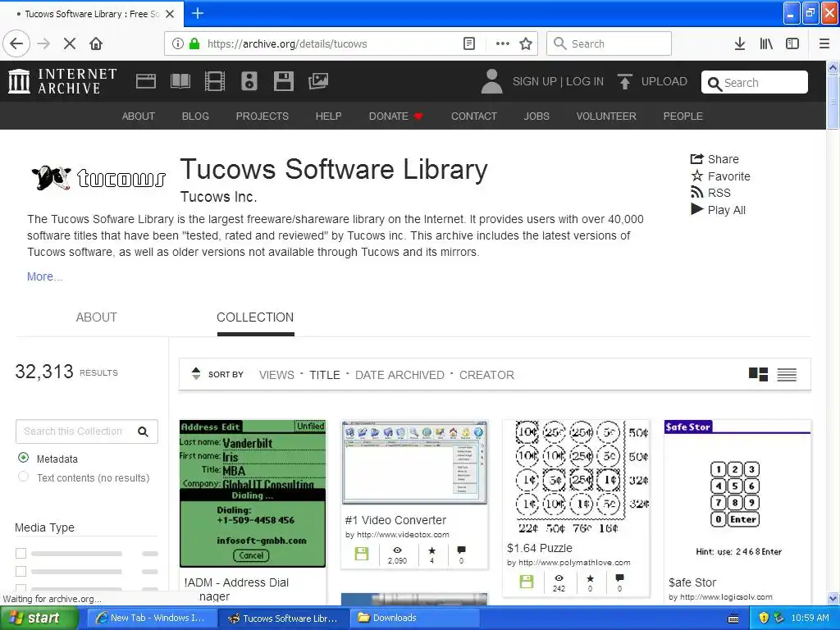
Task: Focus the Internet Archive search box
Action: tap(755, 83)
